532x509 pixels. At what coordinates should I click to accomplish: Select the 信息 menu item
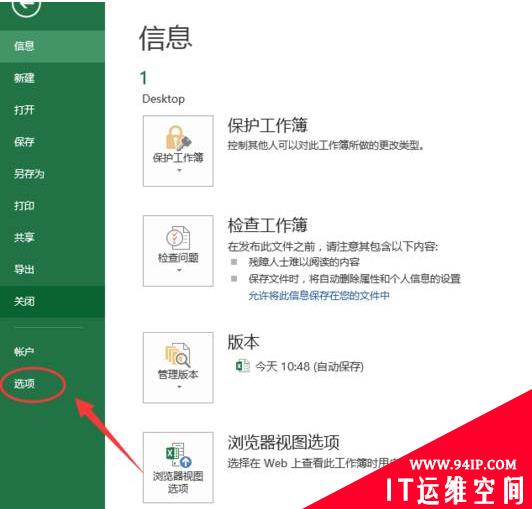pyautogui.click(x=52, y=46)
